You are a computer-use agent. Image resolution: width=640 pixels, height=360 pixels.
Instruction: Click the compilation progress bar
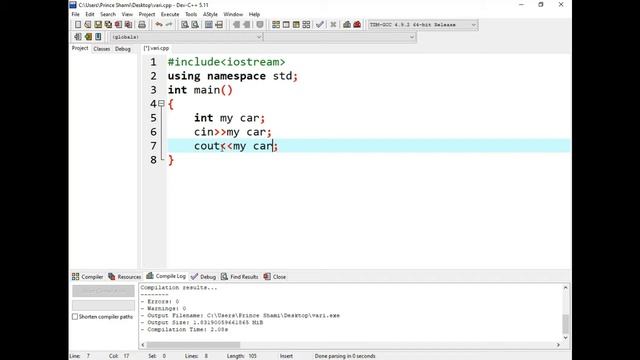(x=103, y=305)
